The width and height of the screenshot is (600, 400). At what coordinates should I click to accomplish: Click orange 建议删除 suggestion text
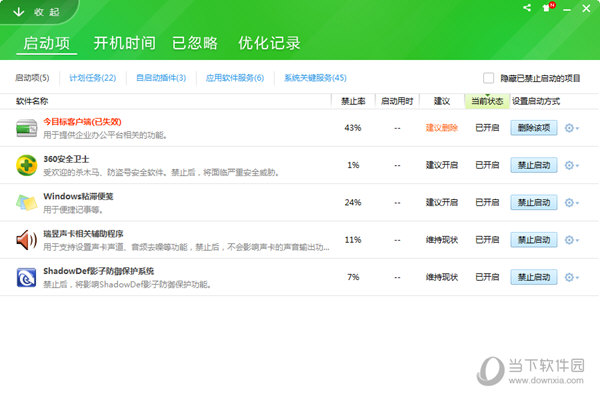(442, 128)
